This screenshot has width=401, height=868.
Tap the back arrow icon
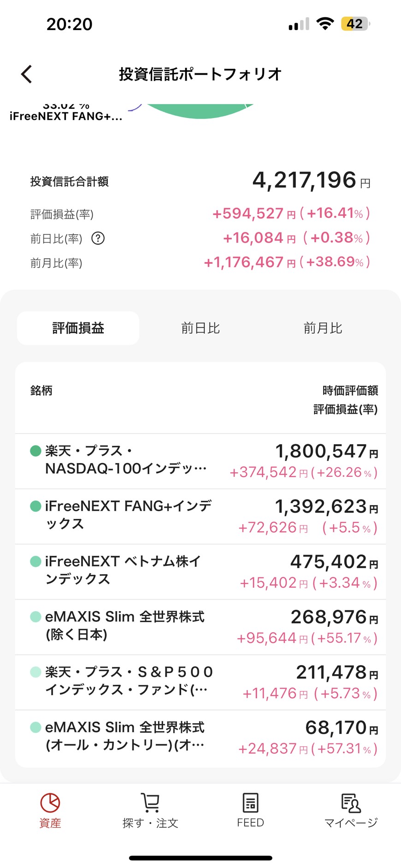[x=27, y=74]
